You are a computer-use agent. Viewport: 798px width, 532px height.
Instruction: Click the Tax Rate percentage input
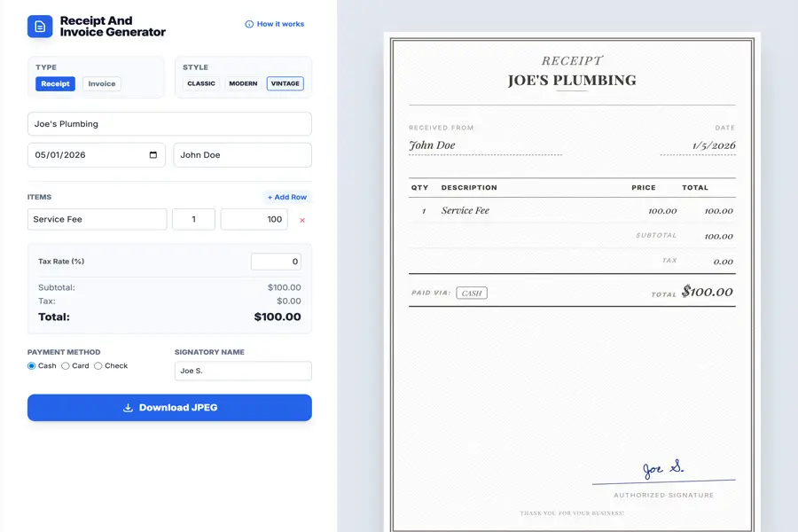[276, 262]
